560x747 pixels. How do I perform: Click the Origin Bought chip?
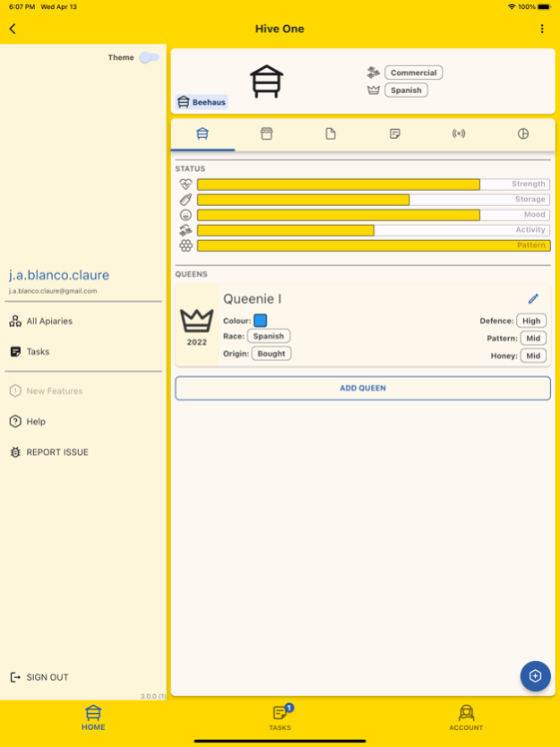coord(271,354)
